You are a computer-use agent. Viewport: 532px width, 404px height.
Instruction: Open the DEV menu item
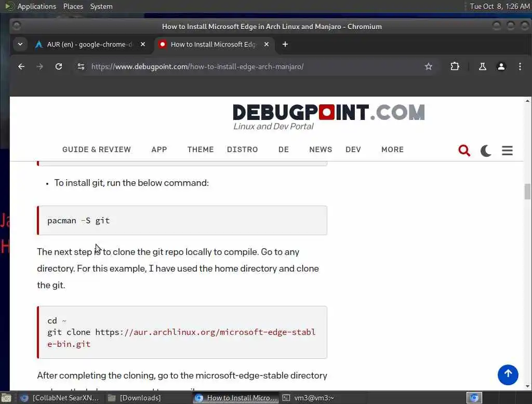click(353, 150)
